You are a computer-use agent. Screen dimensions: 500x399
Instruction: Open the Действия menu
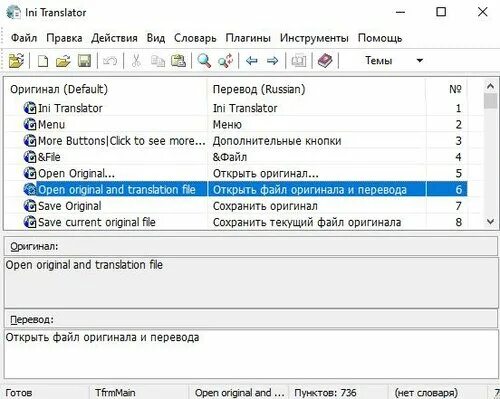(x=114, y=38)
